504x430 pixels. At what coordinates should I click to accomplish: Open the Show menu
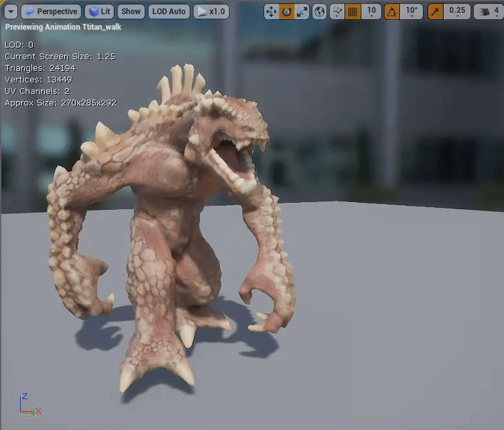tap(131, 11)
